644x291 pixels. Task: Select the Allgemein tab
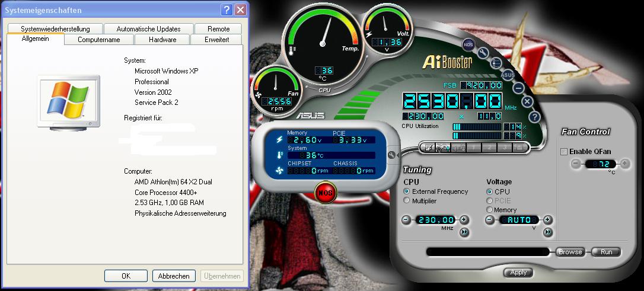[36, 39]
